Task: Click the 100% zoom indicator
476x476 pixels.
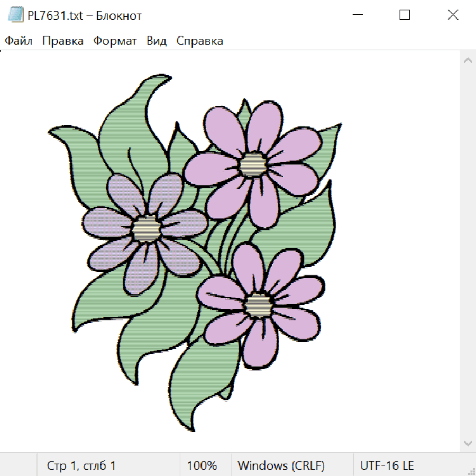Action: tap(202, 466)
